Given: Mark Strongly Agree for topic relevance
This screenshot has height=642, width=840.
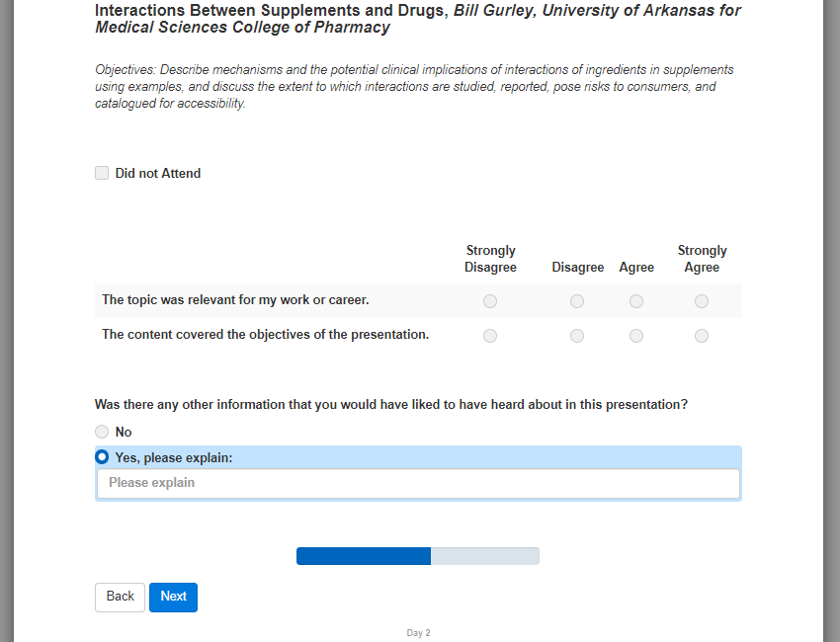Looking at the screenshot, I should point(702,301).
